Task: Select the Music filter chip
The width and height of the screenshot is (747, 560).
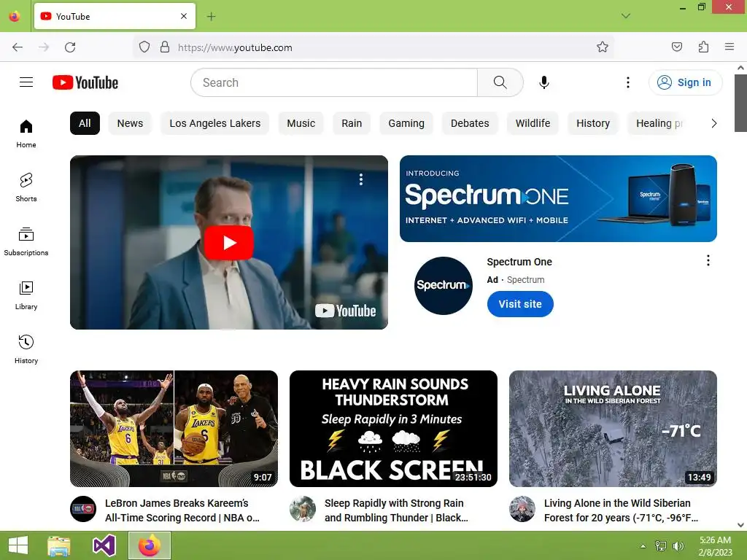Action: click(x=301, y=123)
